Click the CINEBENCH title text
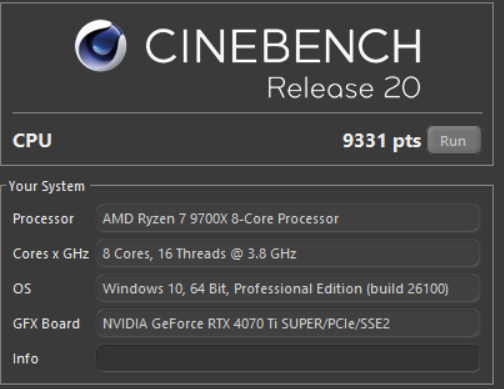Screen dimensions: 504x389 point(283,46)
